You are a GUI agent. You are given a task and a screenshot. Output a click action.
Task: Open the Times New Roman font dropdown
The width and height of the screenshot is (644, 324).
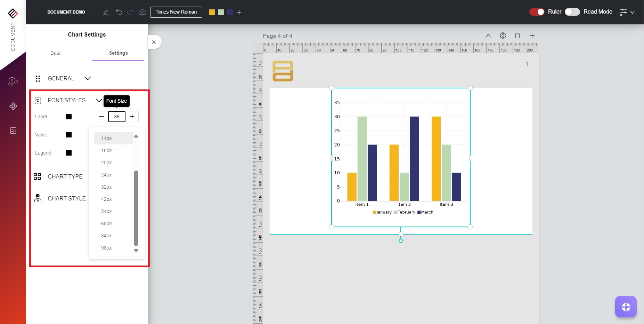[176, 12]
